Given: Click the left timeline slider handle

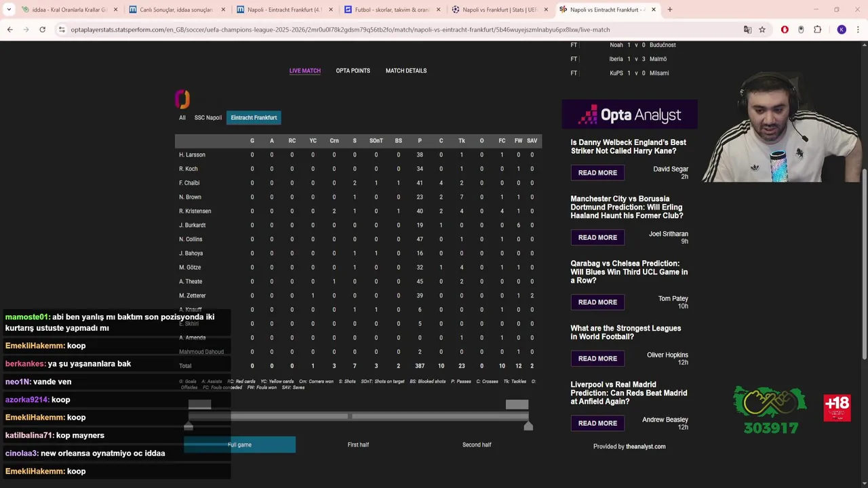Looking at the screenshot, I should (x=189, y=426).
